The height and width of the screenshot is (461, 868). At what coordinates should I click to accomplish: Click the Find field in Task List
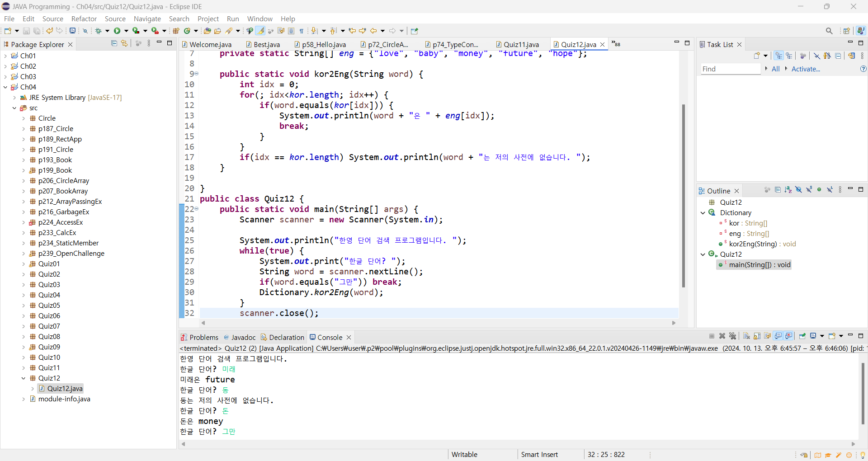(731, 69)
